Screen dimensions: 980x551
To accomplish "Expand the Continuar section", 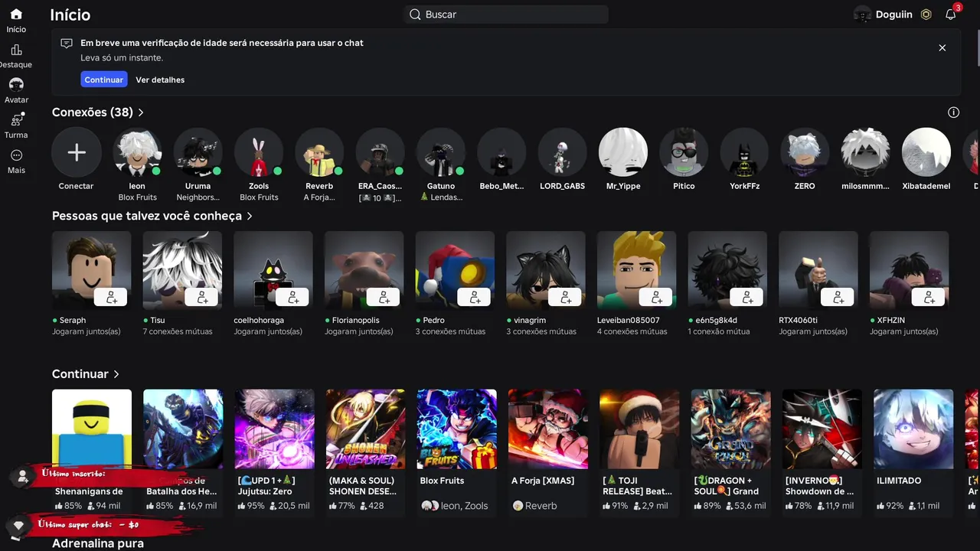I will pyautogui.click(x=85, y=374).
